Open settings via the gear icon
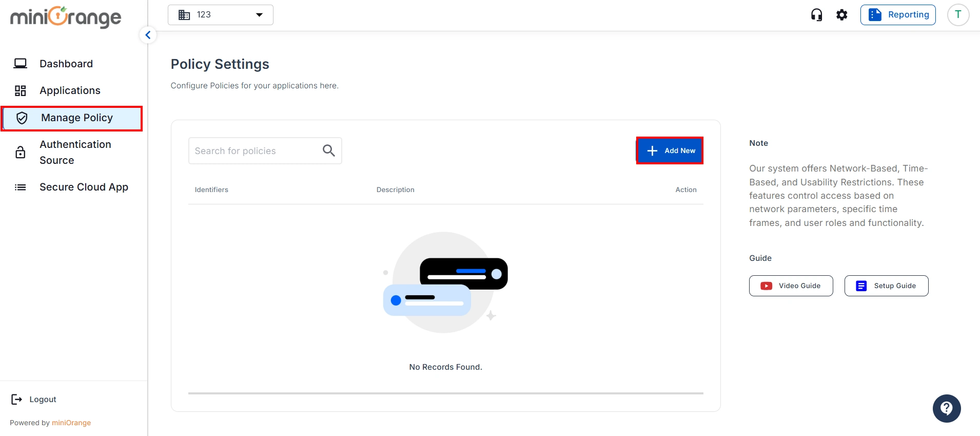 pos(841,15)
